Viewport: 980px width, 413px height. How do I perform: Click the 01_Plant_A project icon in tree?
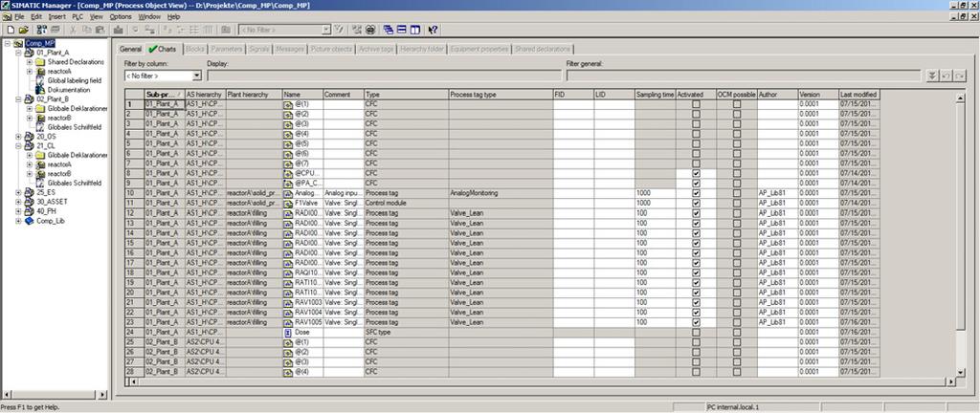(30, 53)
